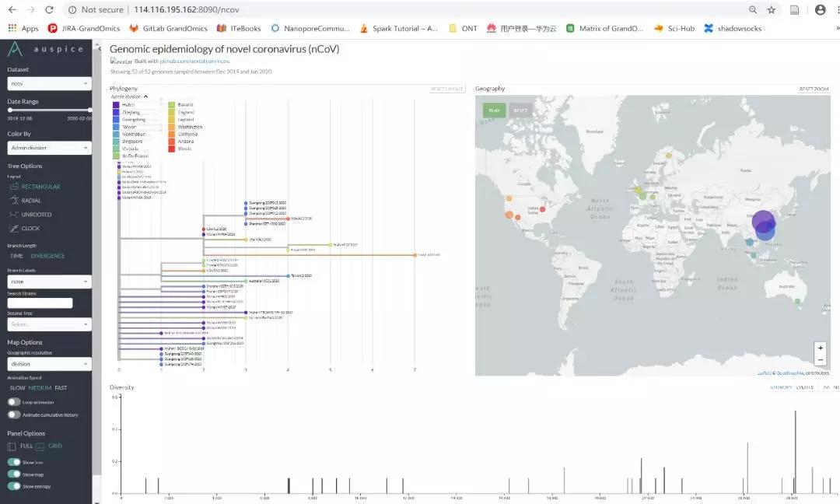Turn off the Show entropy toggle

pos(14,486)
